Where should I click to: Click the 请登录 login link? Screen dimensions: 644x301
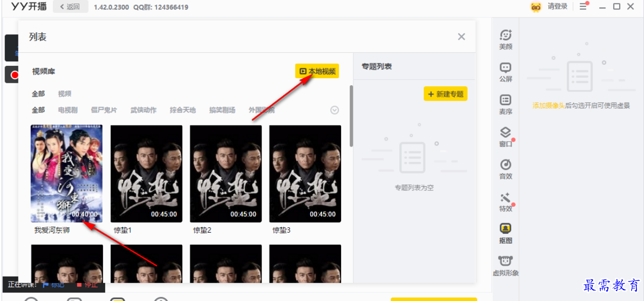[x=558, y=6]
